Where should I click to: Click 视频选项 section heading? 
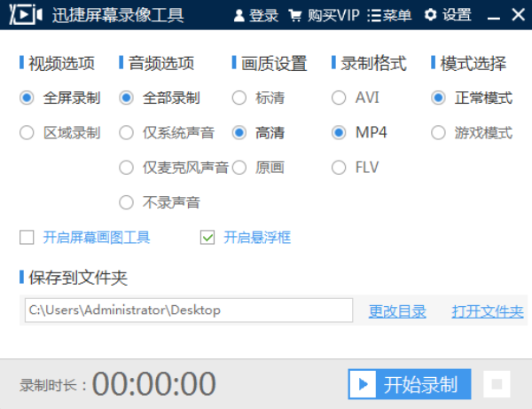[x=61, y=64]
